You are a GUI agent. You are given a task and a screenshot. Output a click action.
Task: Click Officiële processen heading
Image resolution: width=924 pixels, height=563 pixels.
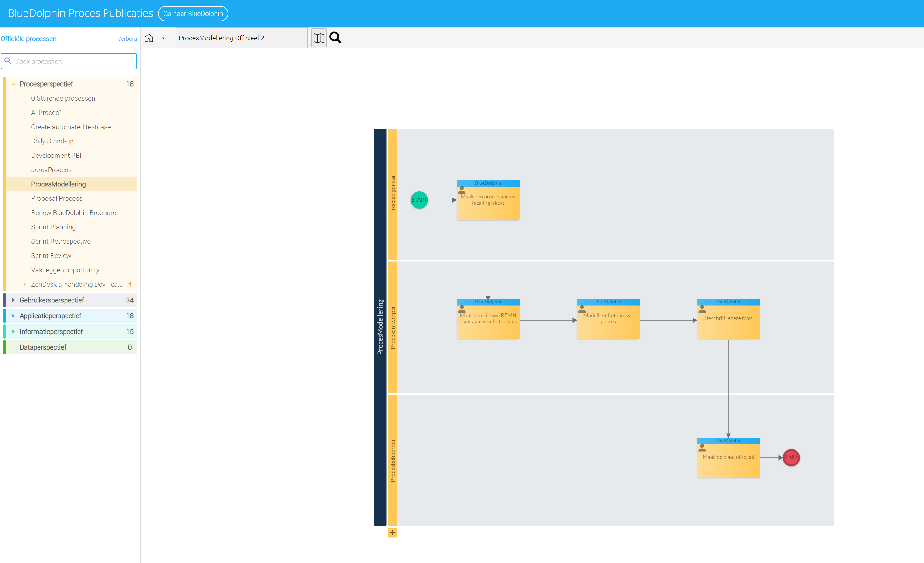[x=29, y=38]
